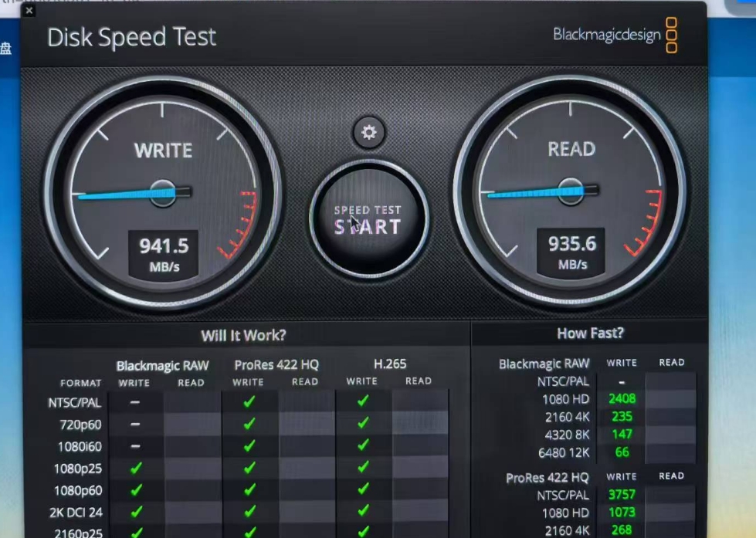Click the 1080p60 format row label
Screen dimensions: 756x538
pos(78,491)
